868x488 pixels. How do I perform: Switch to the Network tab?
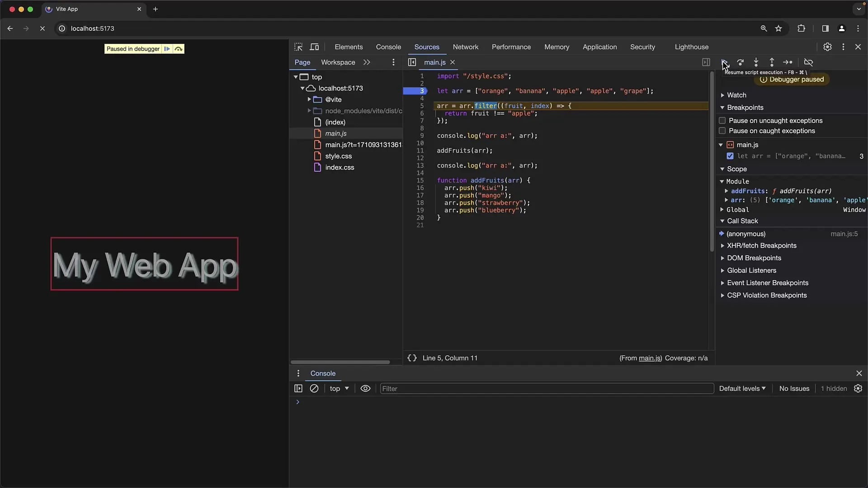coord(465,47)
